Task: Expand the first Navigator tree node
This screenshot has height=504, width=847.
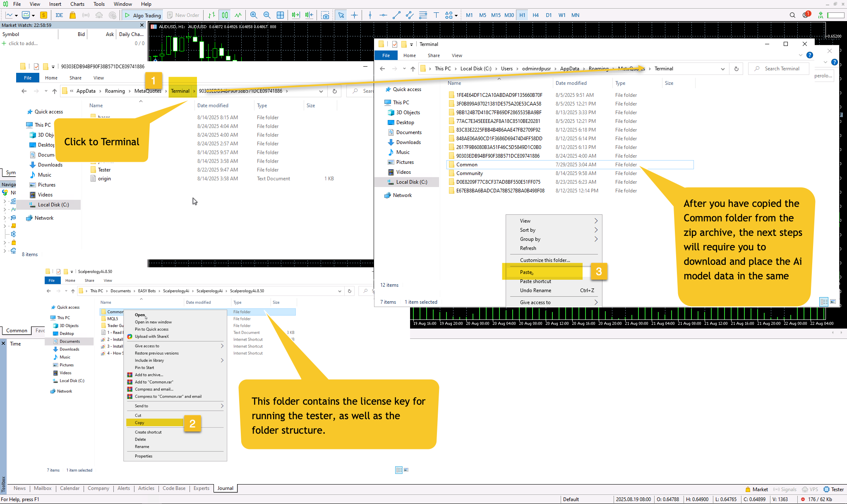Action: [5, 201]
